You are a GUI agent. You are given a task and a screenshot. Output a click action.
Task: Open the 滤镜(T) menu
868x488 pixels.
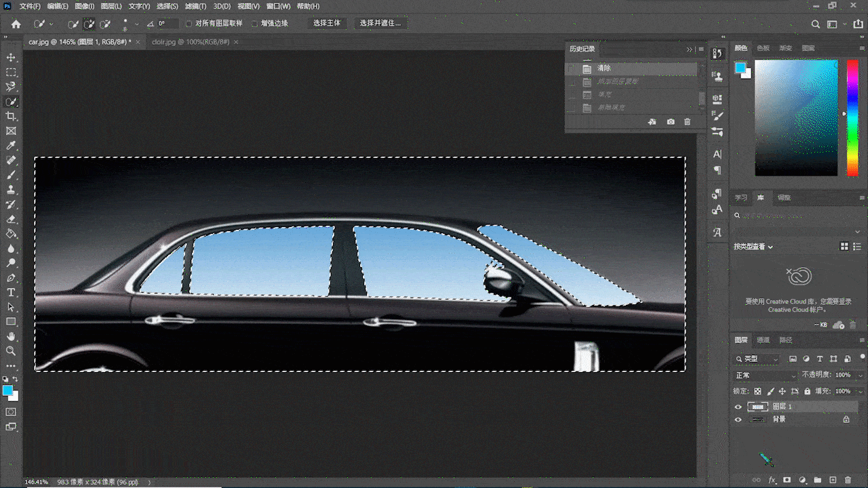tap(195, 6)
